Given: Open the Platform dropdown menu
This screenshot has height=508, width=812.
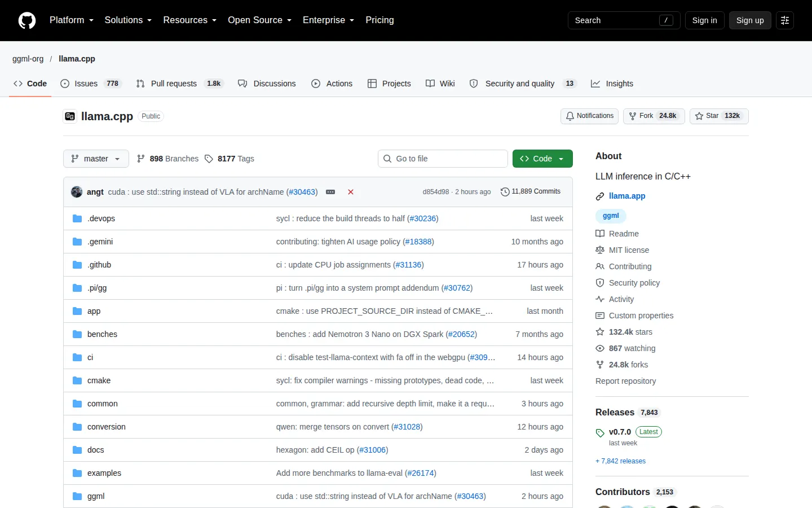Looking at the screenshot, I should pyautogui.click(x=72, y=20).
